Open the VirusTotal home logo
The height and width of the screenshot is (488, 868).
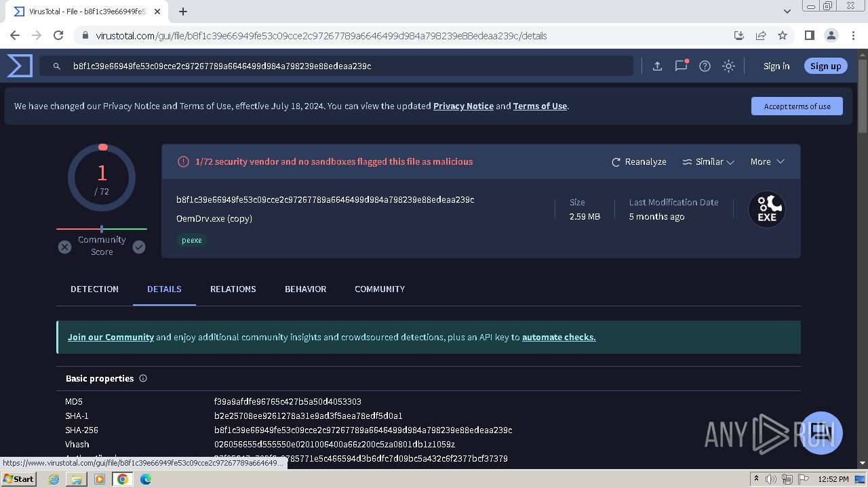click(20, 66)
